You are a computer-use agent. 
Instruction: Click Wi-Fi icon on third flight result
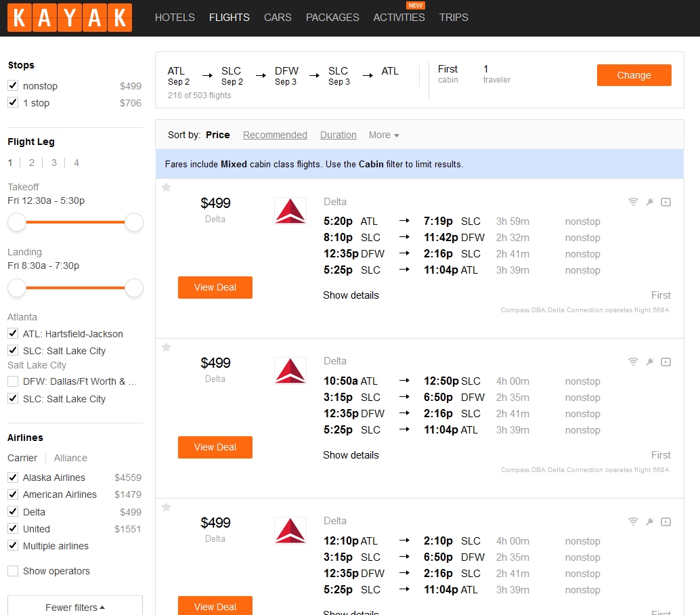[x=633, y=522]
